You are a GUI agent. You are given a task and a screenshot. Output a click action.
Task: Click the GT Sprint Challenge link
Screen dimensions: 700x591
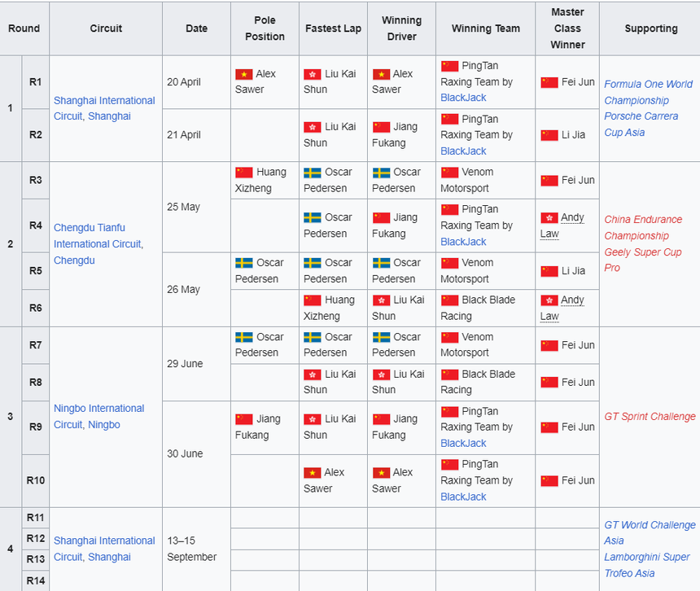650,416
